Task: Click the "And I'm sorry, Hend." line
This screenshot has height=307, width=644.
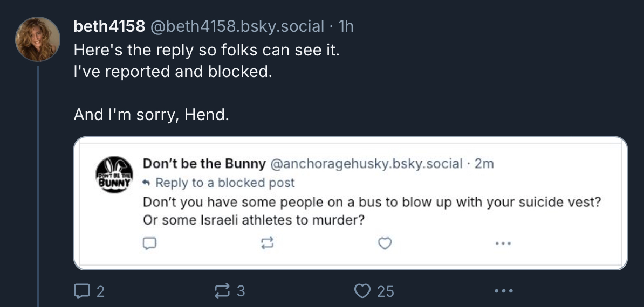Action: (151, 115)
